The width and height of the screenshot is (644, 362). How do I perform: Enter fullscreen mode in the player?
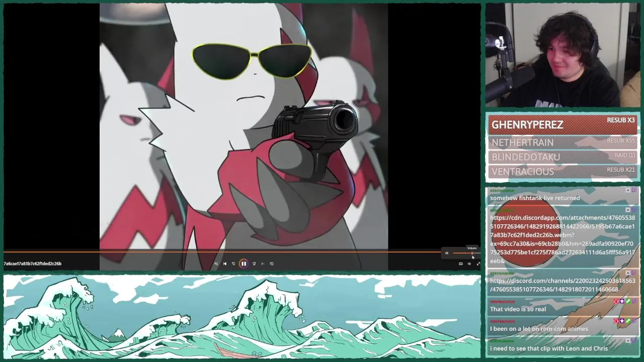(x=478, y=263)
